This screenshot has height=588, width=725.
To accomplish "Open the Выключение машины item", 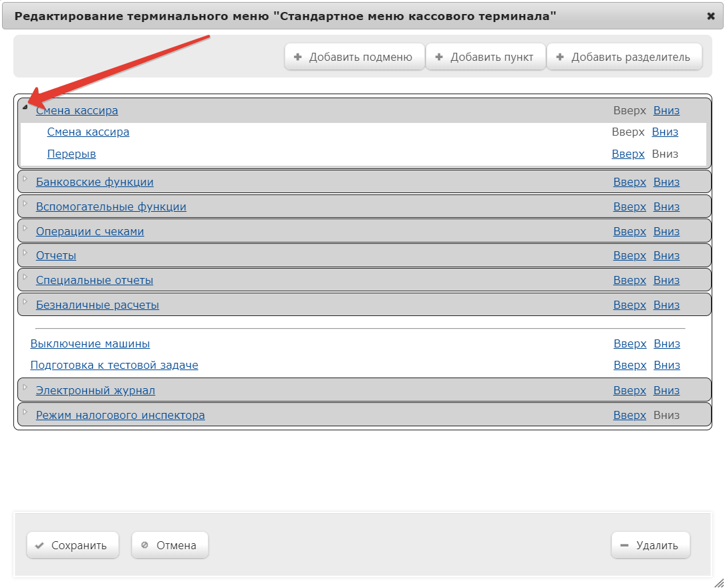I will click(90, 344).
